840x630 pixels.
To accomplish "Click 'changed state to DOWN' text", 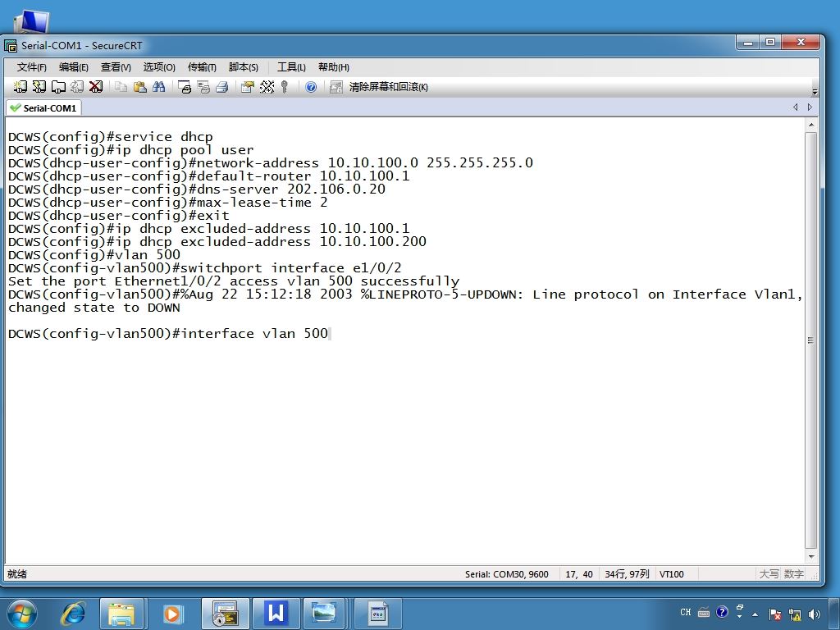I will click(94, 308).
